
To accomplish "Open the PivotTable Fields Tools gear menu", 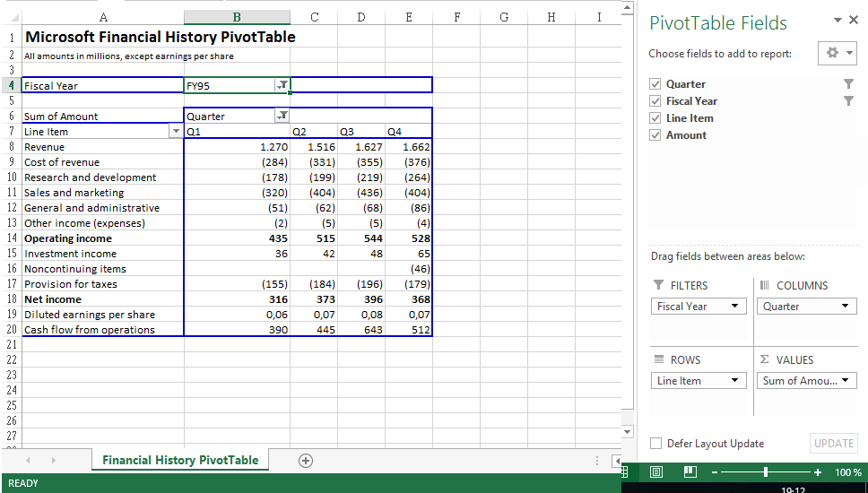I will (x=838, y=53).
